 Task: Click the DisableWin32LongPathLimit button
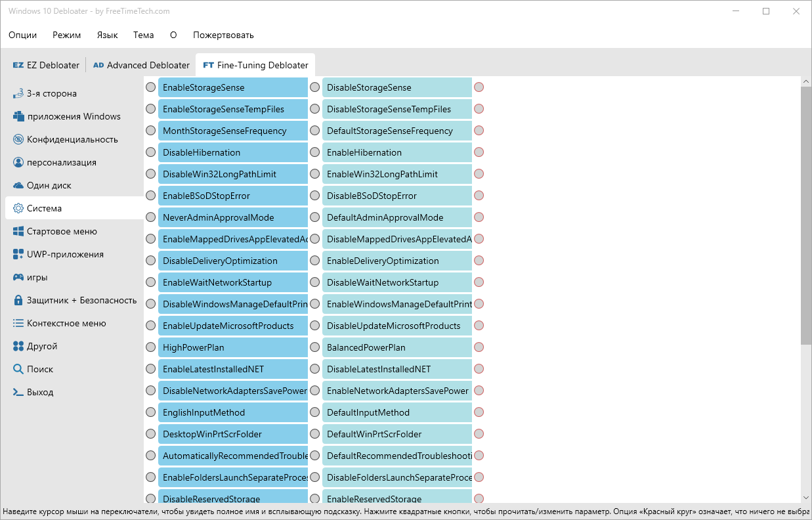click(233, 174)
